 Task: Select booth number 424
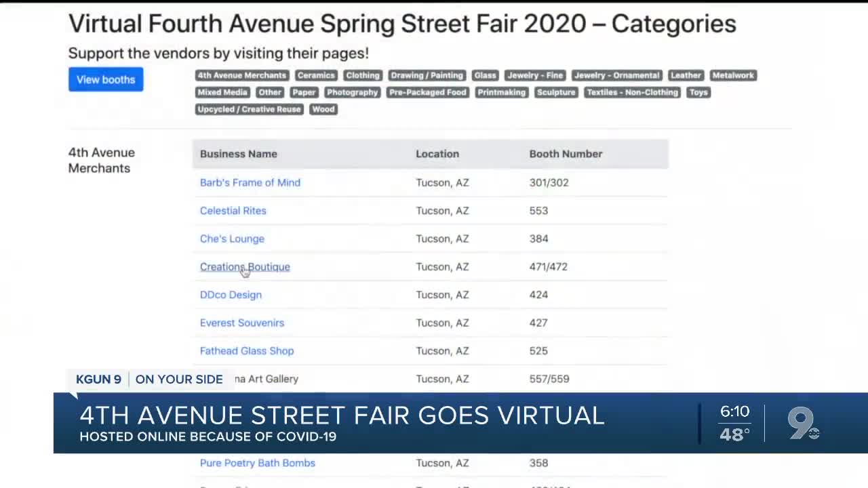(x=538, y=295)
